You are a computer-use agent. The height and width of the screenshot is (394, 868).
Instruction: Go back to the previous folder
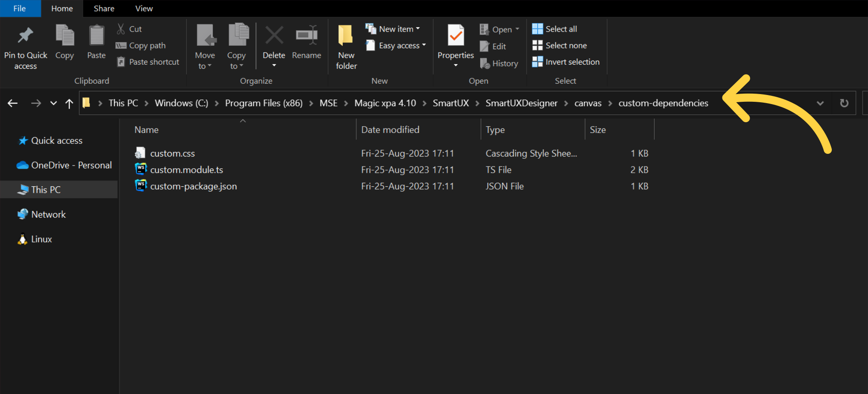(x=13, y=104)
